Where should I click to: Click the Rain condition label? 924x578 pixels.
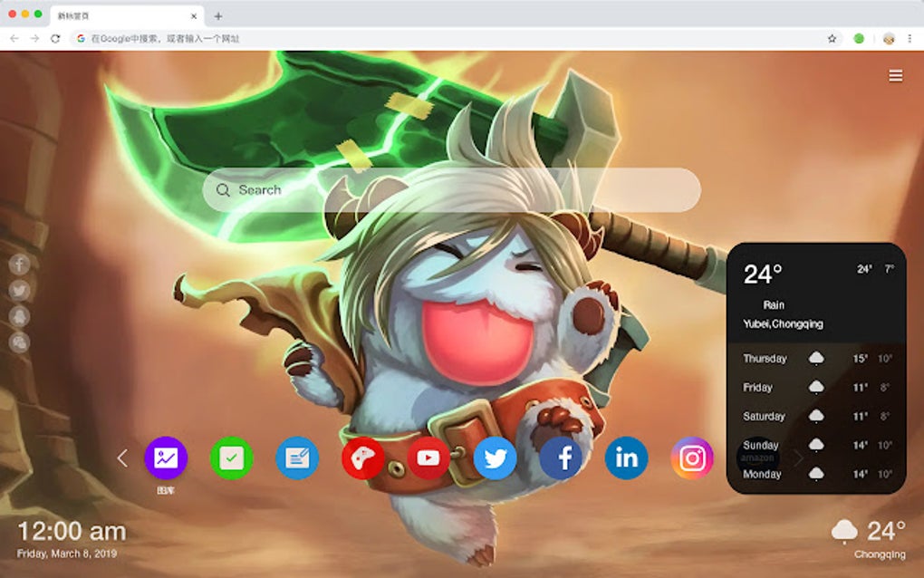click(774, 304)
